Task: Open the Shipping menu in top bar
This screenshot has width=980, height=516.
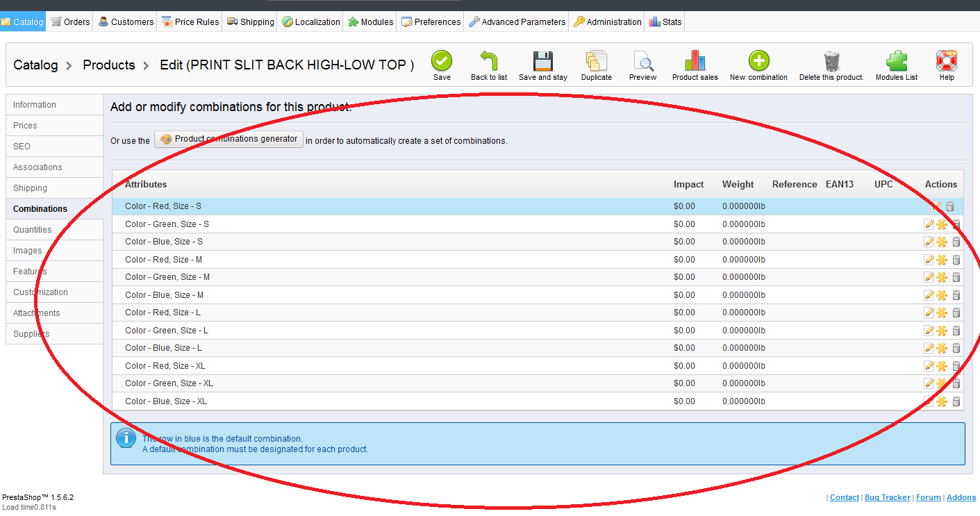Action: [251, 22]
